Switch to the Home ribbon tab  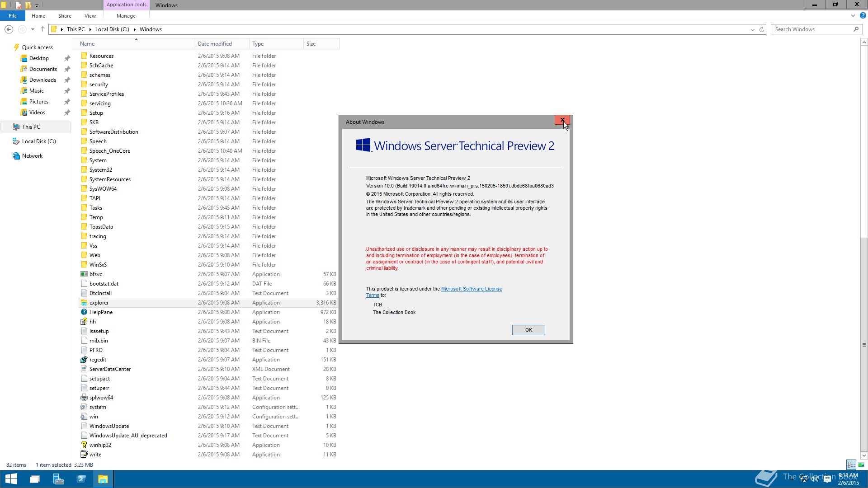click(38, 16)
